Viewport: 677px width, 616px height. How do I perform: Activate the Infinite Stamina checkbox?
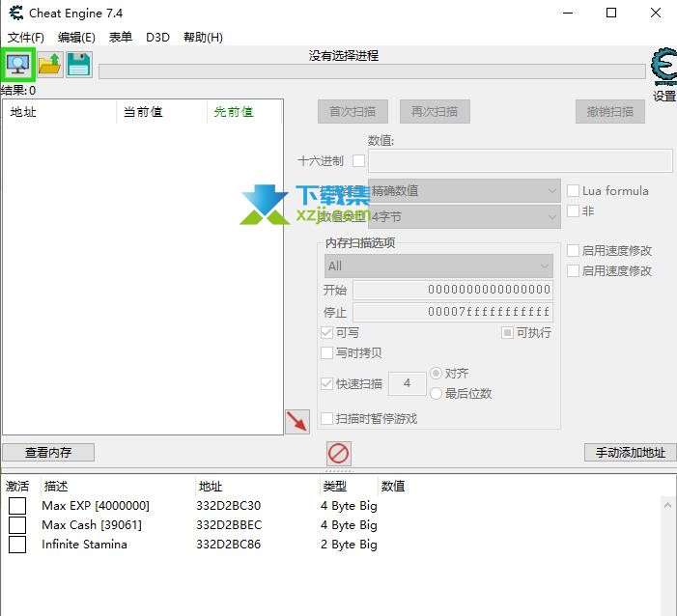coord(17,545)
